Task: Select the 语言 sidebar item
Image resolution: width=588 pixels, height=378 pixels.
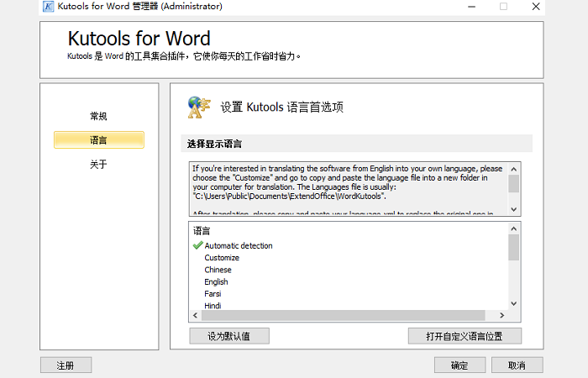Action: coord(98,140)
